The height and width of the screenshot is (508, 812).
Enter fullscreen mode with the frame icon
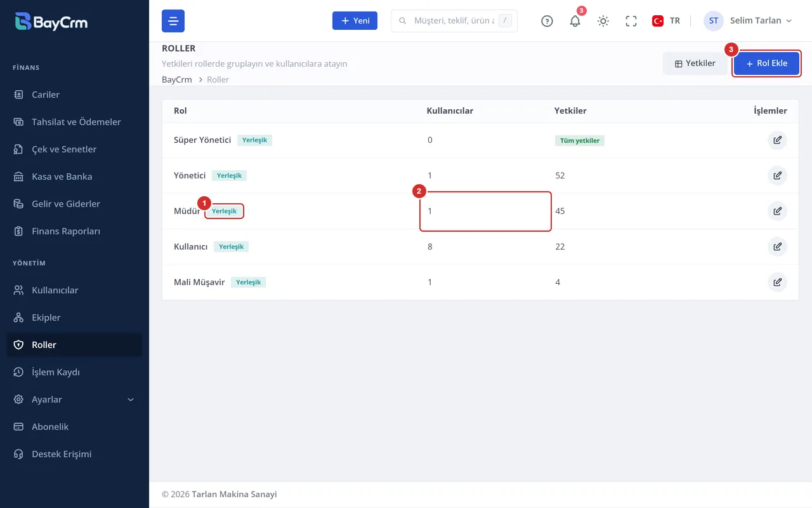point(631,21)
